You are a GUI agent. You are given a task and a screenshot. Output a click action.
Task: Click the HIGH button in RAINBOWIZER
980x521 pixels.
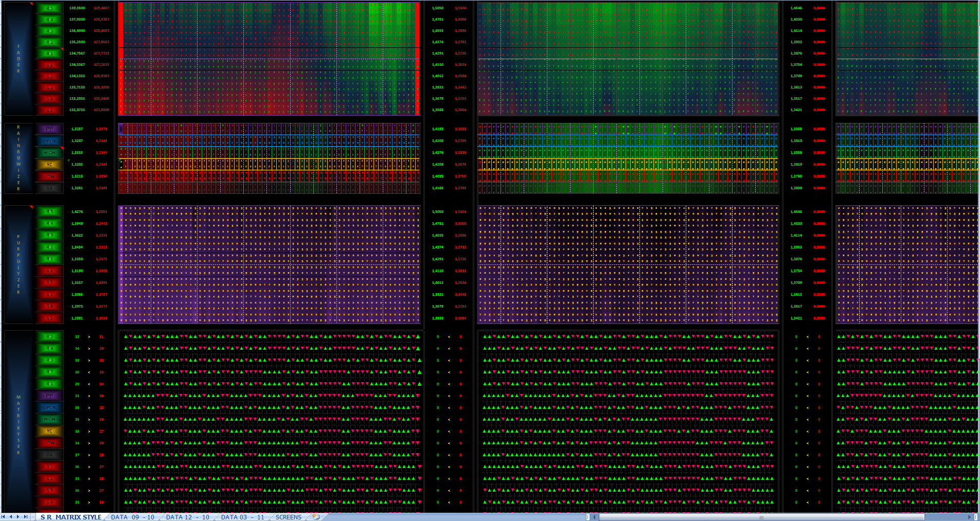pyautogui.click(x=49, y=153)
